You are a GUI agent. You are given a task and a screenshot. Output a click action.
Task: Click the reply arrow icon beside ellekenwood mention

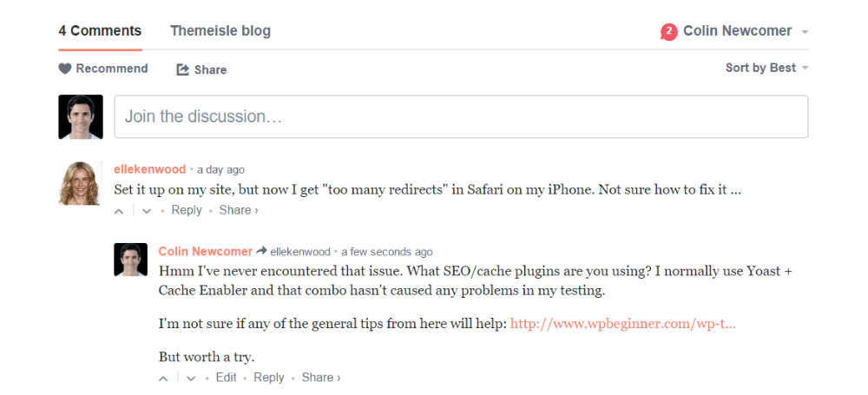[260, 251]
